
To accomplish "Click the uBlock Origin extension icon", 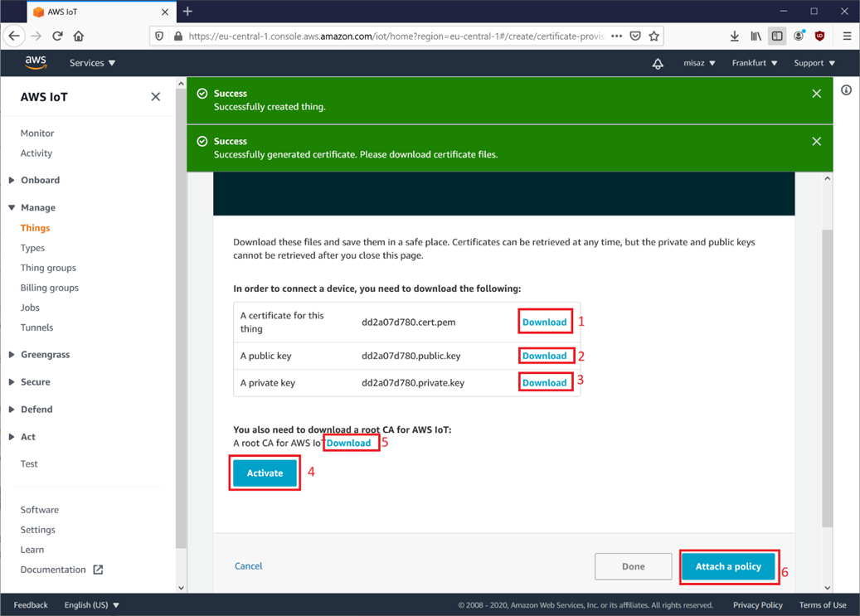I will (x=820, y=36).
